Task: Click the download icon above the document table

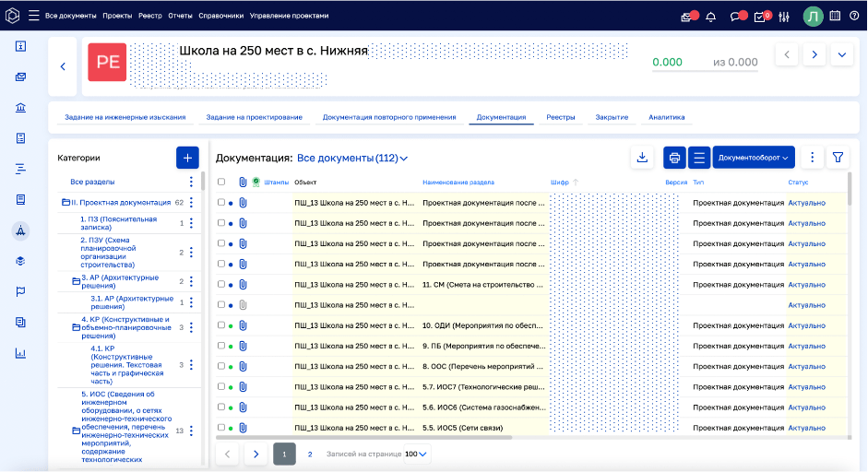Action: 642,158
